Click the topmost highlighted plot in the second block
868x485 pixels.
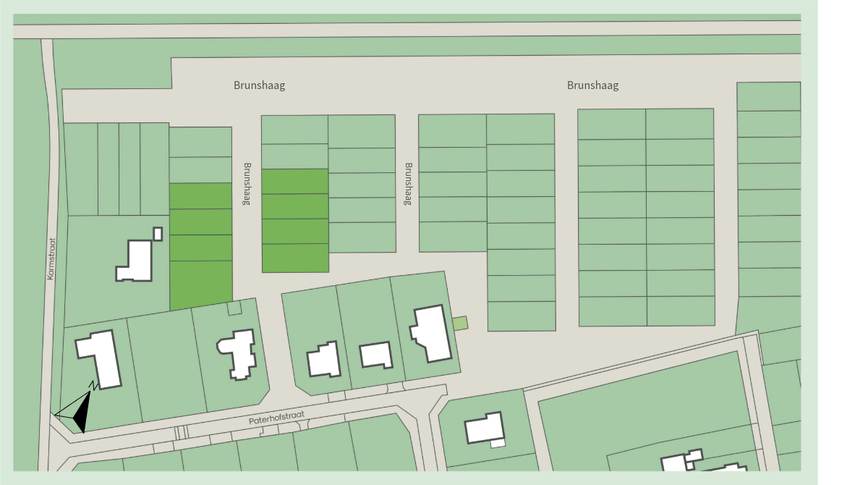pos(295,182)
